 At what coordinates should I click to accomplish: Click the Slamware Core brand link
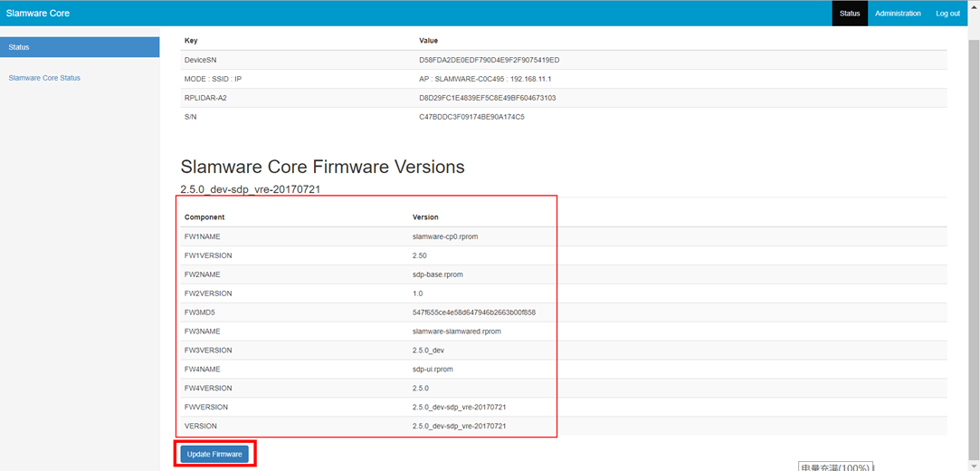click(x=38, y=14)
